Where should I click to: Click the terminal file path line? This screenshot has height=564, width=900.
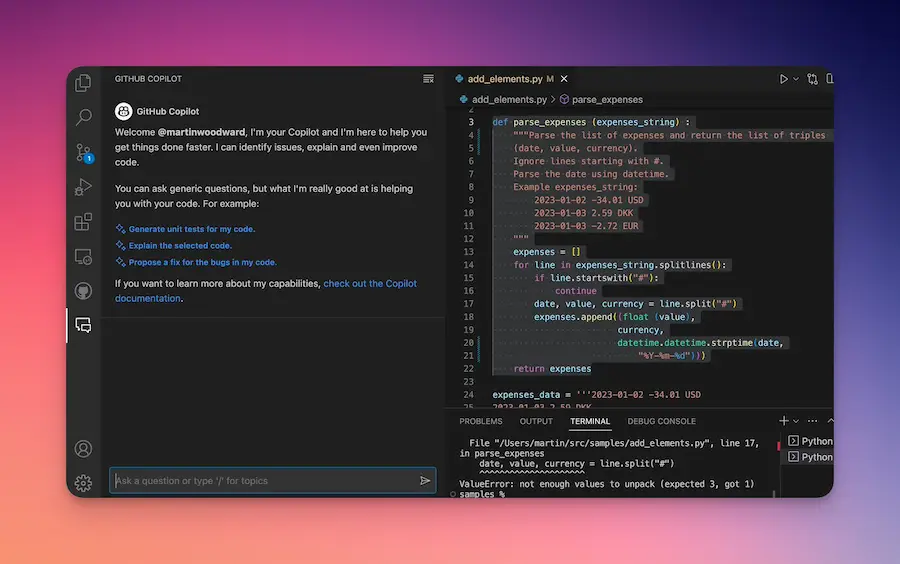[x=614, y=443]
